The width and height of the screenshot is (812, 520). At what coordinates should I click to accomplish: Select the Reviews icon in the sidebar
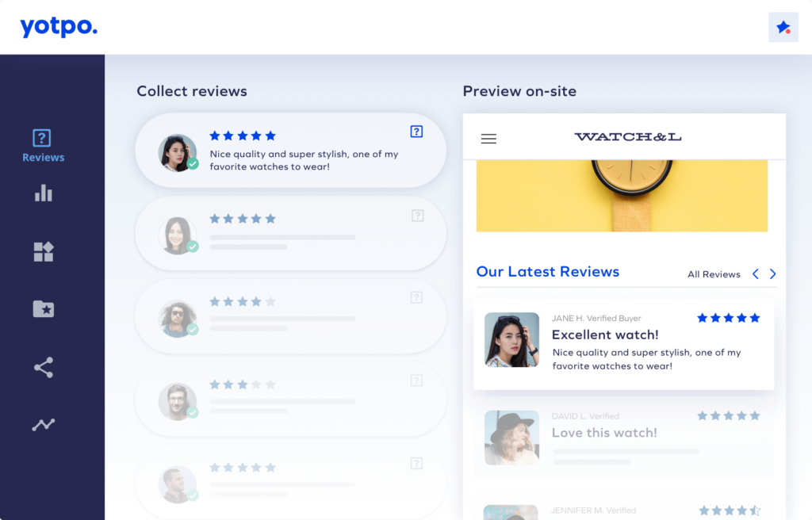42,136
